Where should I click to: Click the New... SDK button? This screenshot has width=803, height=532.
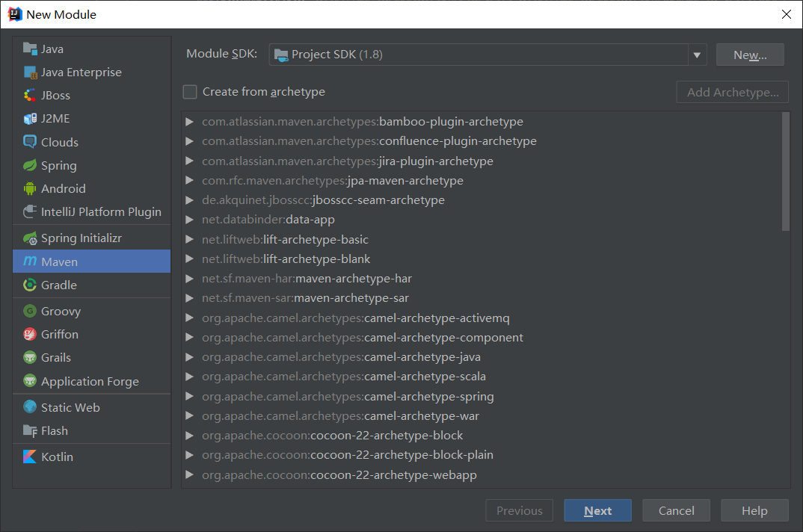(x=750, y=55)
